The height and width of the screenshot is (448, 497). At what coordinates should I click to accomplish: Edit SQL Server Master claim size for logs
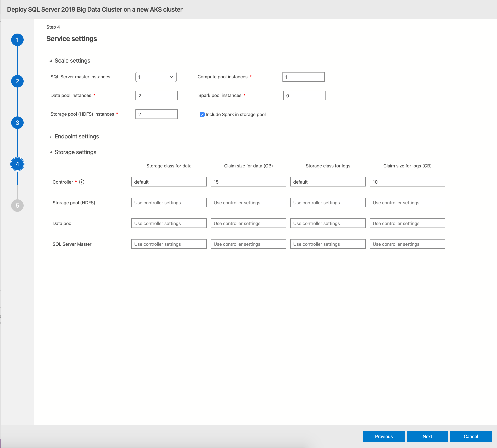(407, 244)
